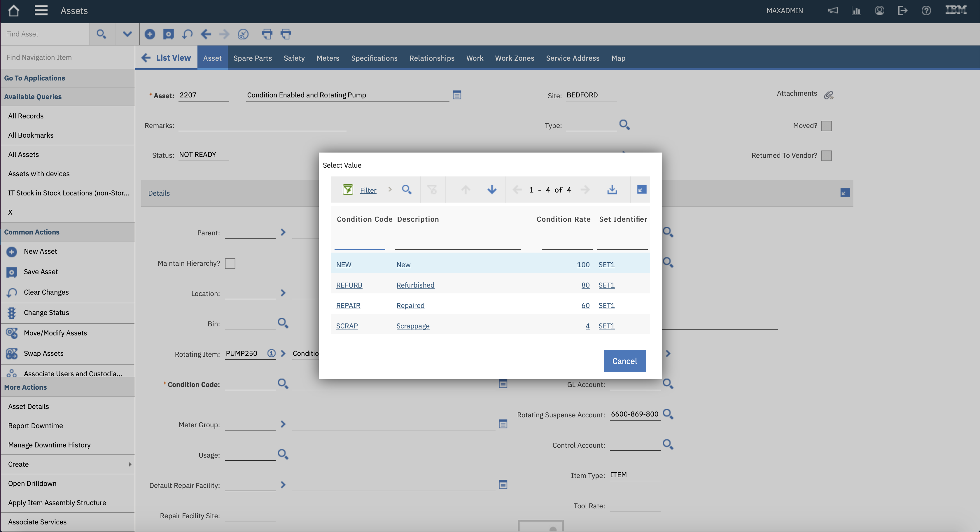Click the Change Status traffic light icon
This screenshot has height=532, width=980.
12,313
